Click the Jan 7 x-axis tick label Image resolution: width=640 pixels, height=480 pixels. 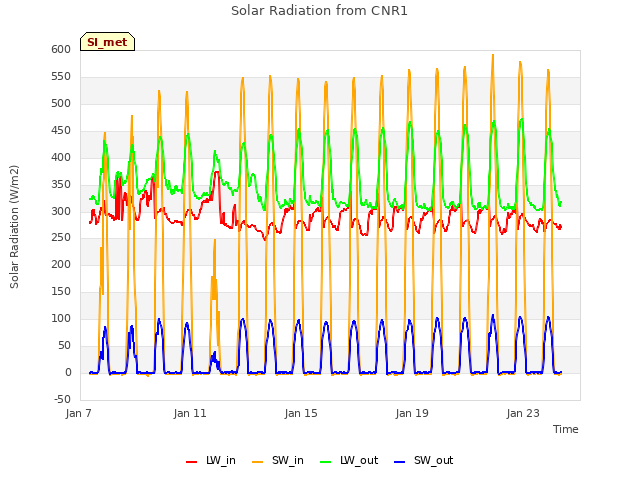click(78, 413)
